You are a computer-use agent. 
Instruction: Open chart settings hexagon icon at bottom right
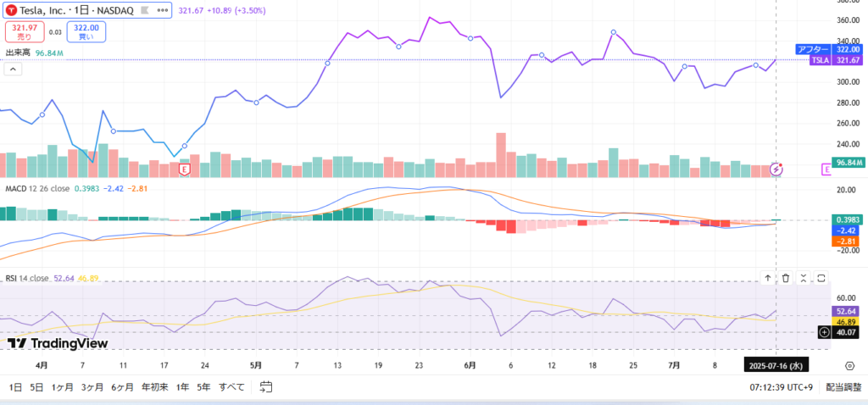point(849,365)
